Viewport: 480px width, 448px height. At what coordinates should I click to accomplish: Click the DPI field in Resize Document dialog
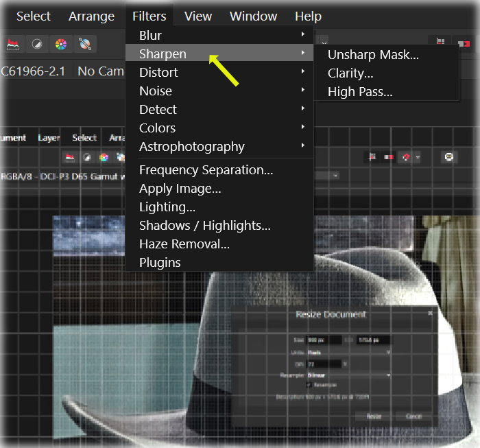pyautogui.click(x=324, y=364)
